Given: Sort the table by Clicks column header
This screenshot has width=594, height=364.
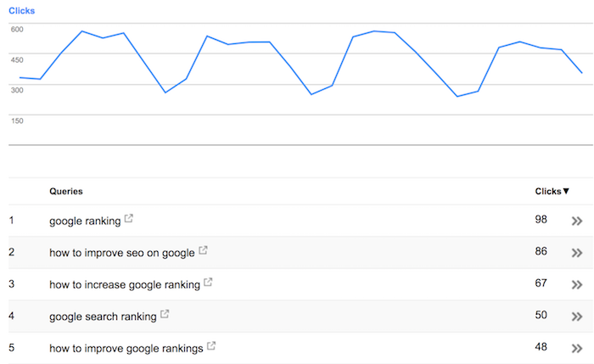Looking at the screenshot, I should pyautogui.click(x=552, y=191).
